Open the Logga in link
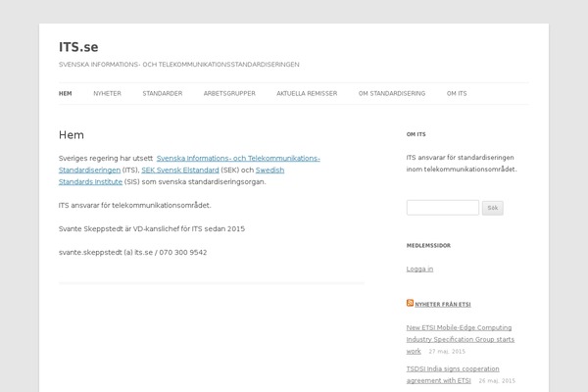588x392 pixels. tap(419, 269)
